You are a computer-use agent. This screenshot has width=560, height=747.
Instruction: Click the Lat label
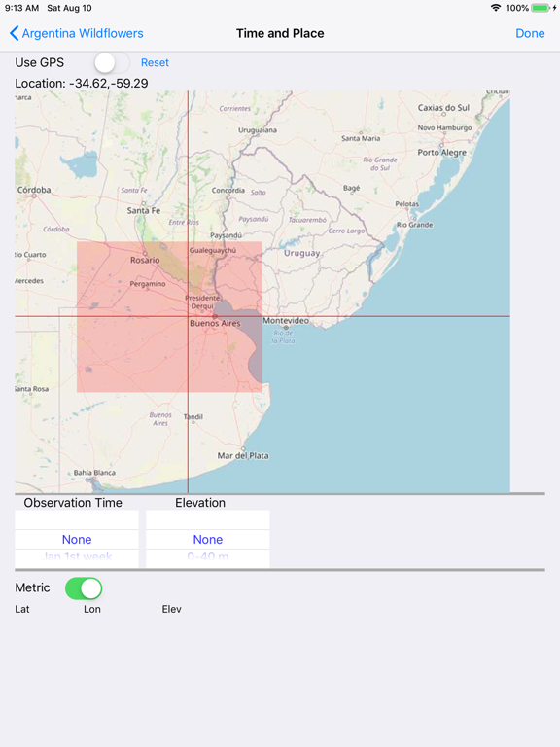click(x=22, y=609)
